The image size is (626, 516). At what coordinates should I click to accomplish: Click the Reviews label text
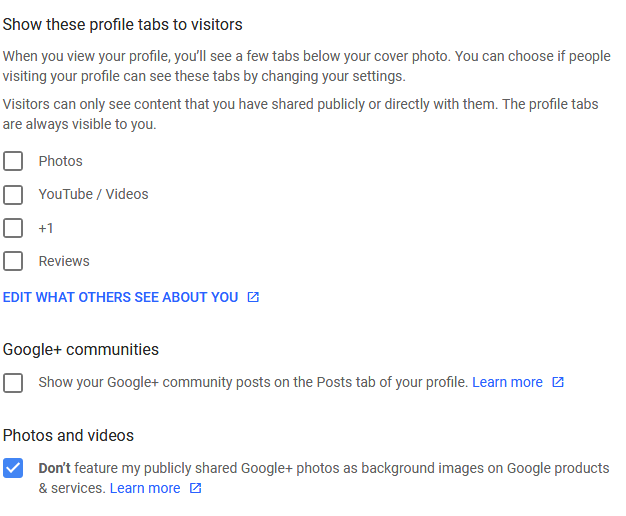pos(64,261)
